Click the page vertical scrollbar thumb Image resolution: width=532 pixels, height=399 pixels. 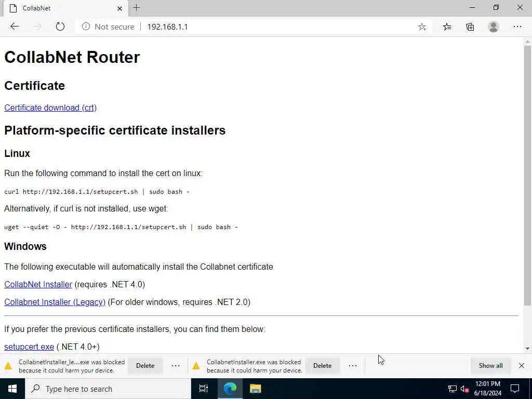click(x=527, y=175)
